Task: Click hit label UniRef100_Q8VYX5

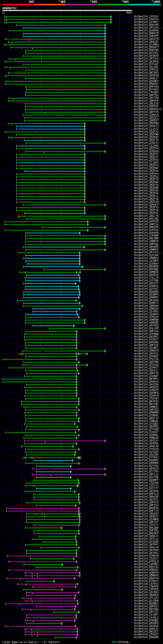Action: (146, 112)
